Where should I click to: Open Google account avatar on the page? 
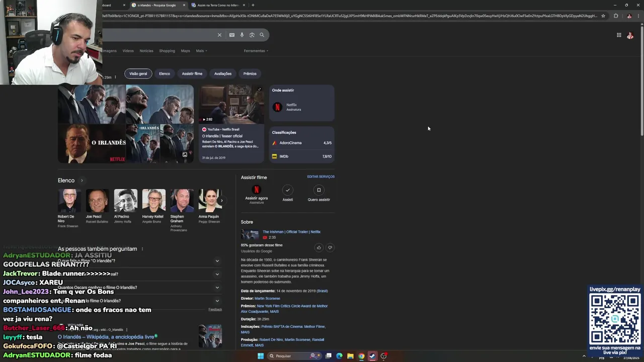coord(630,35)
